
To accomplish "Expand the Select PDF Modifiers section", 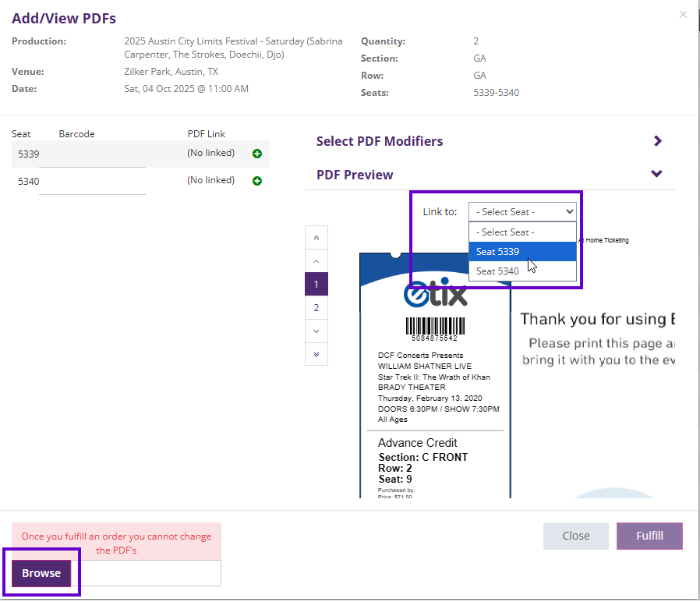I will pos(657,141).
